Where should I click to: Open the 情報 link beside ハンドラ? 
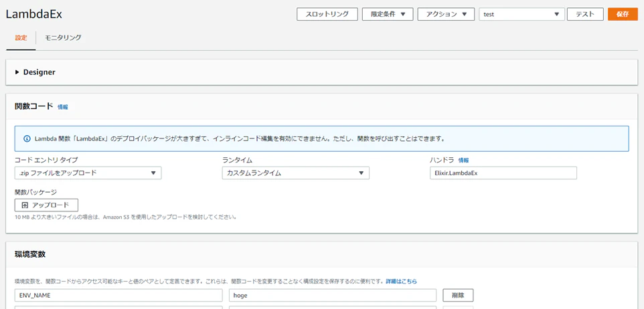pyautogui.click(x=464, y=161)
